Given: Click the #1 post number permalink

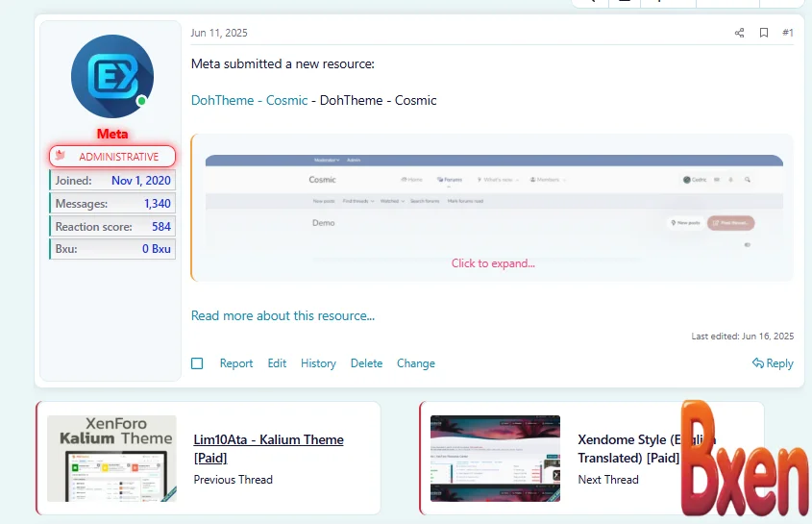Looking at the screenshot, I should click(x=788, y=33).
